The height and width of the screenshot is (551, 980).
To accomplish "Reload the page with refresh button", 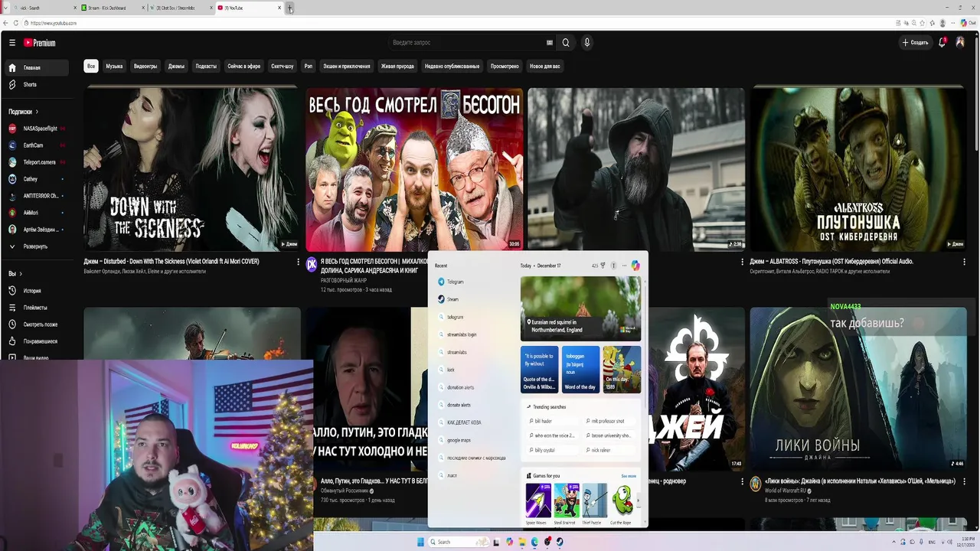I will pos(17,23).
